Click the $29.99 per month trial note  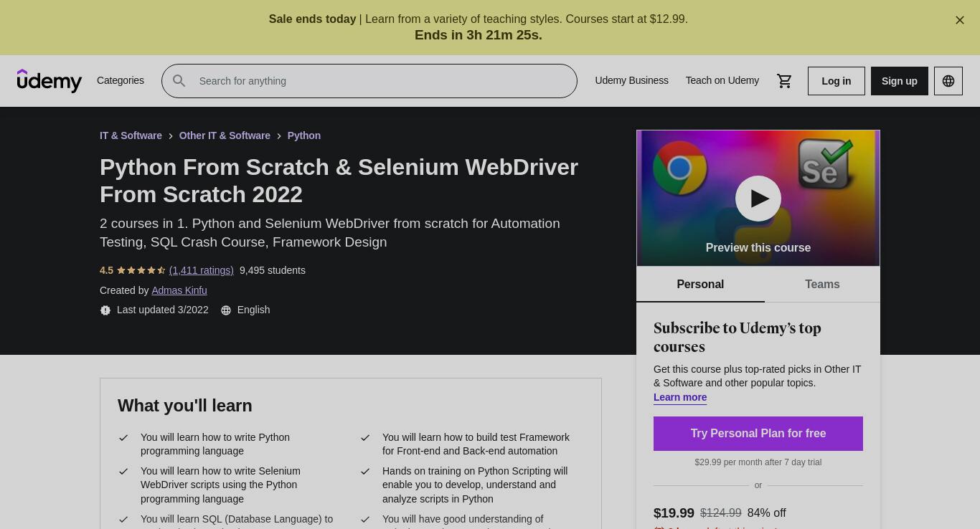tap(758, 462)
